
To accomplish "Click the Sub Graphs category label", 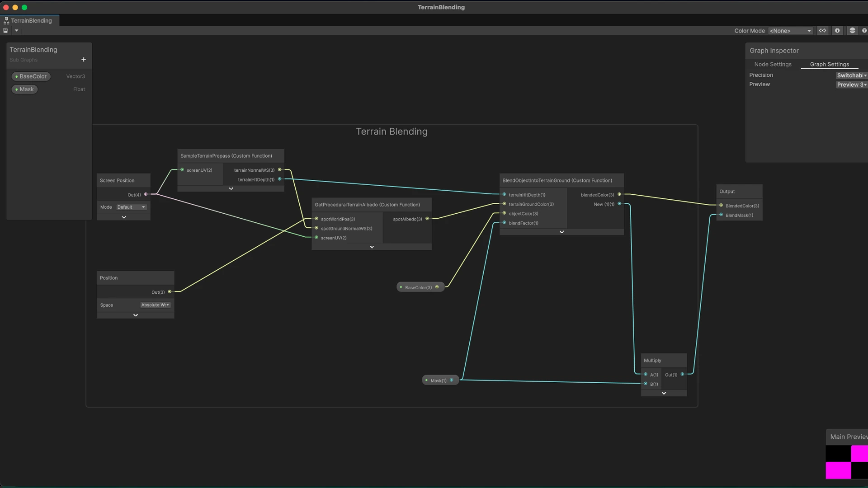I will [24, 60].
